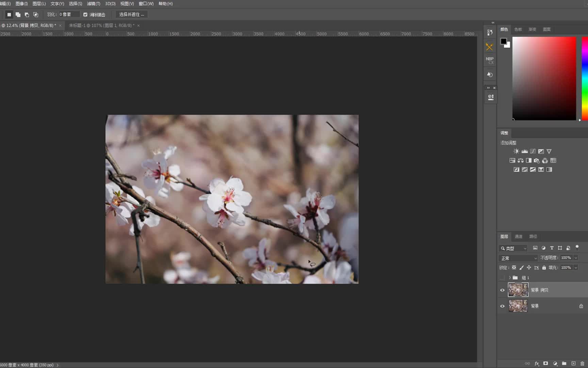The image size is (588, 368).
Task: Add a Photo Filter adjustment (camera icon)
Action: click(x=537, y=160)
